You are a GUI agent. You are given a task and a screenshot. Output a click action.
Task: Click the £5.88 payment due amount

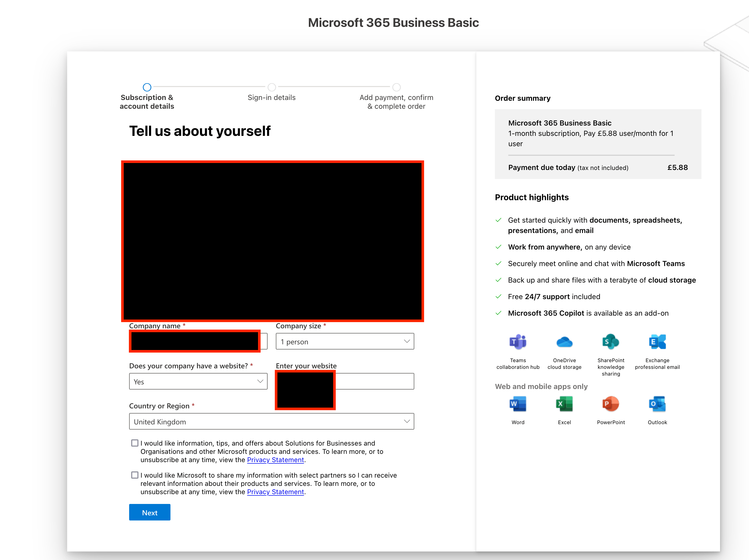tap(677, 168)
